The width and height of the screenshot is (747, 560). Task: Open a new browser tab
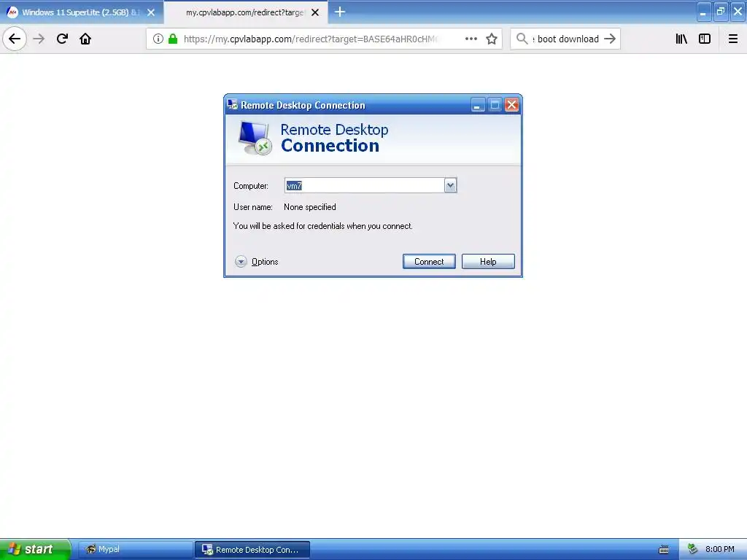[340, 12]
